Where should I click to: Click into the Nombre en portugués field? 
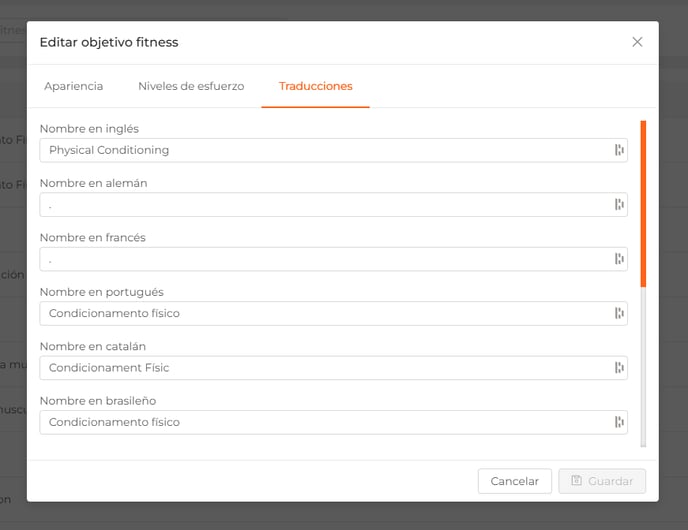pos(333,313)
